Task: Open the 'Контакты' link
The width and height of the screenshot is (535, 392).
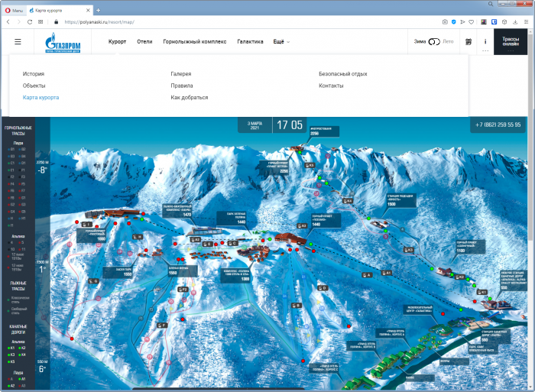Action: click(x=331, y=86)
